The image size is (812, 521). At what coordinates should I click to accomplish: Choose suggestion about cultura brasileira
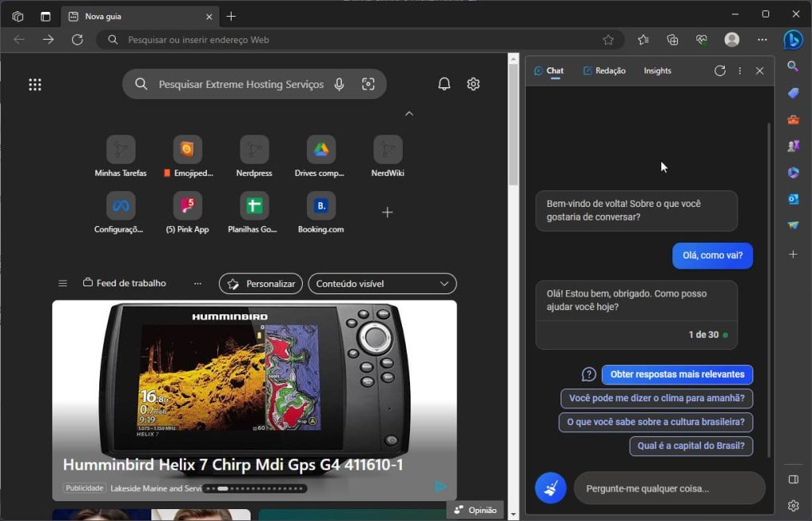656,422
